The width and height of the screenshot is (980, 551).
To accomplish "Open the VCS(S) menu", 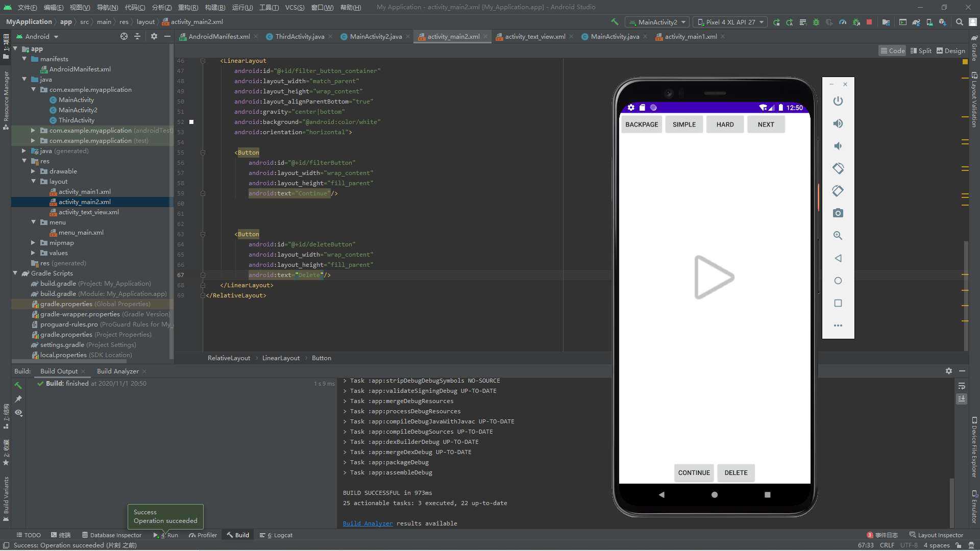I will pyautogui.click(x=295, y=7).
